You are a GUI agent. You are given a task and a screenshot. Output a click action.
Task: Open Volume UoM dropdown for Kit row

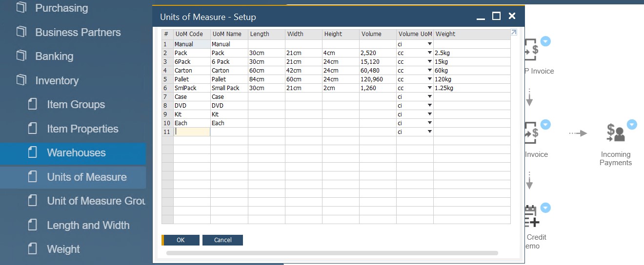430,114
